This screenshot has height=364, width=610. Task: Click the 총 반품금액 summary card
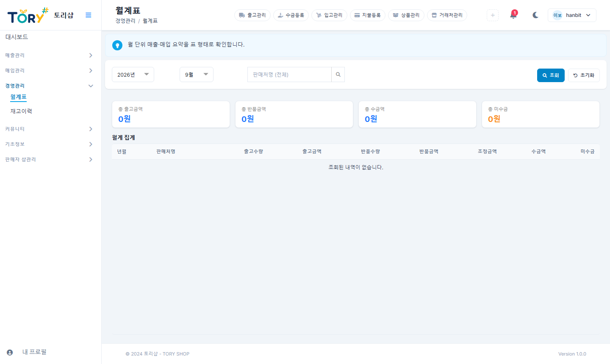[x=294, y=114]
